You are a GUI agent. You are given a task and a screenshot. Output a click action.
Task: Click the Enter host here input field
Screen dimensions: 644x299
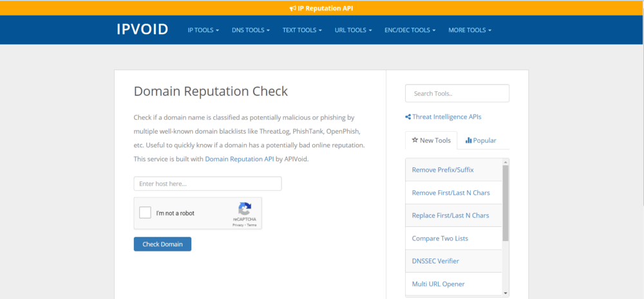tap(207, 184)
